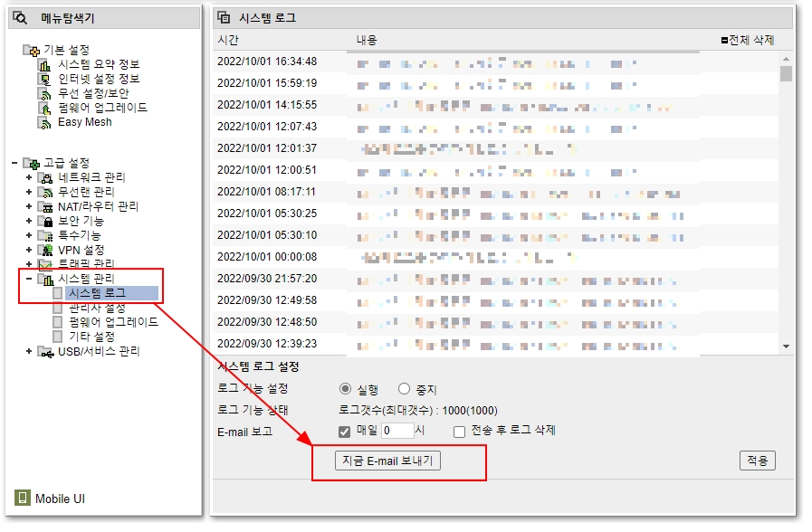Viewport: 812px width, 532px height.
Task: Click the VPN 설정 icon
Action: point(45,251)
